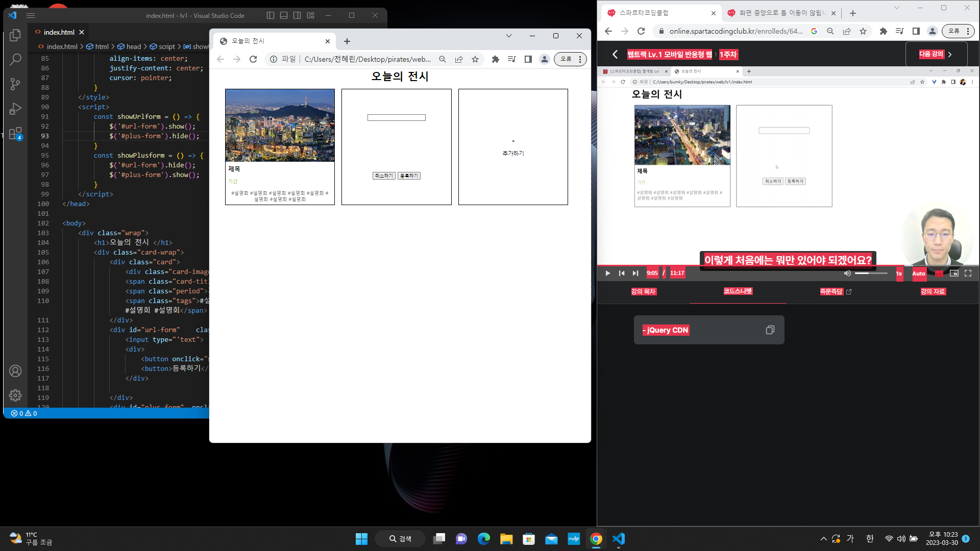Viewport: 980px width, 551px height.
Task: Open media control icon in right Chrome
Action: tap(900, 31)
